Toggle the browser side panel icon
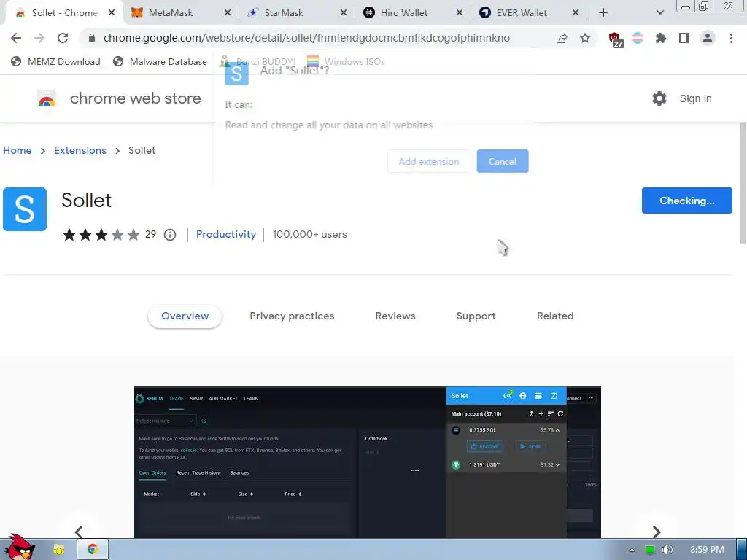The height and width of the screenshot is (560, 747). pos(684,38)
